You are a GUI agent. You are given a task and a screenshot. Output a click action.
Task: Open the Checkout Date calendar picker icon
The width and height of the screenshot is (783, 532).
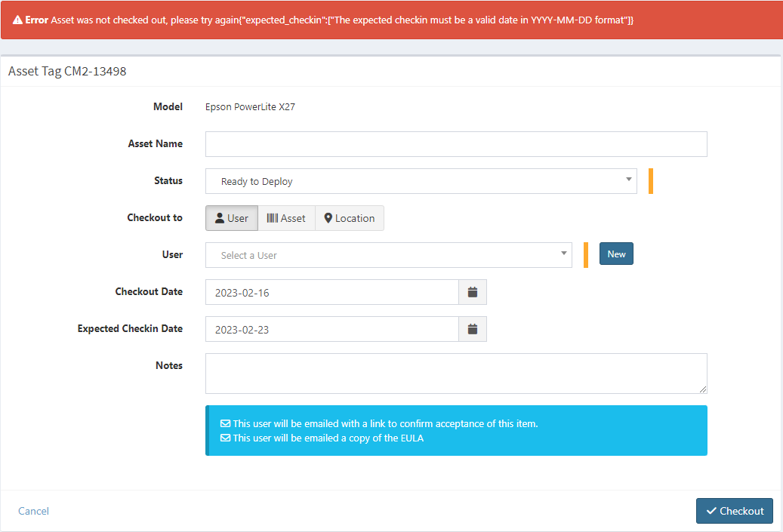click(473, 291)
